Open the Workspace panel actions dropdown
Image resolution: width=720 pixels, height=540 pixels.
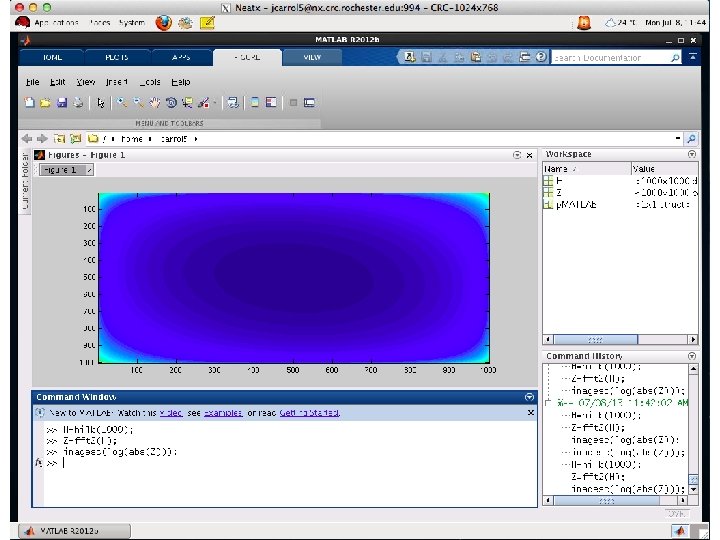click(692, 155)
